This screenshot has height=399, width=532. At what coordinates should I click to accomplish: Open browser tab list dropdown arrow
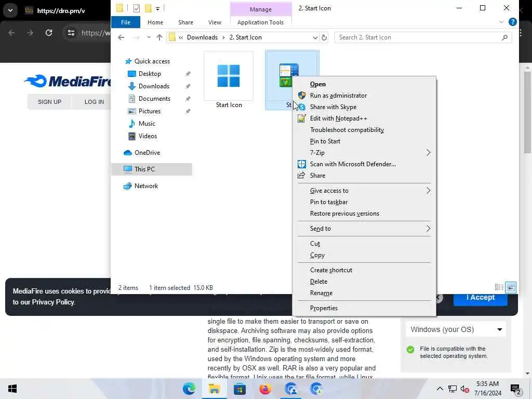pyautogui.click(x=10, y=10)
